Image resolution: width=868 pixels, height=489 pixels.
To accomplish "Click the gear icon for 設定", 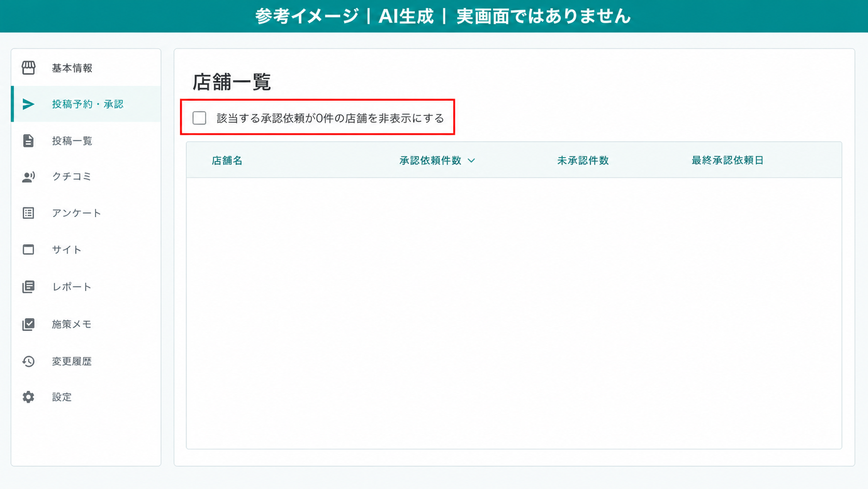I will coord(29,397).
